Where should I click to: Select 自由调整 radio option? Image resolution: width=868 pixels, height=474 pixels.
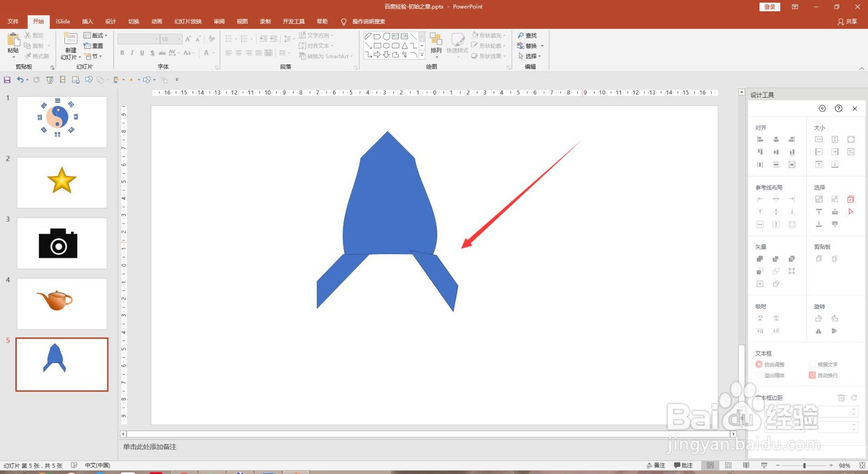click(759, 364)
